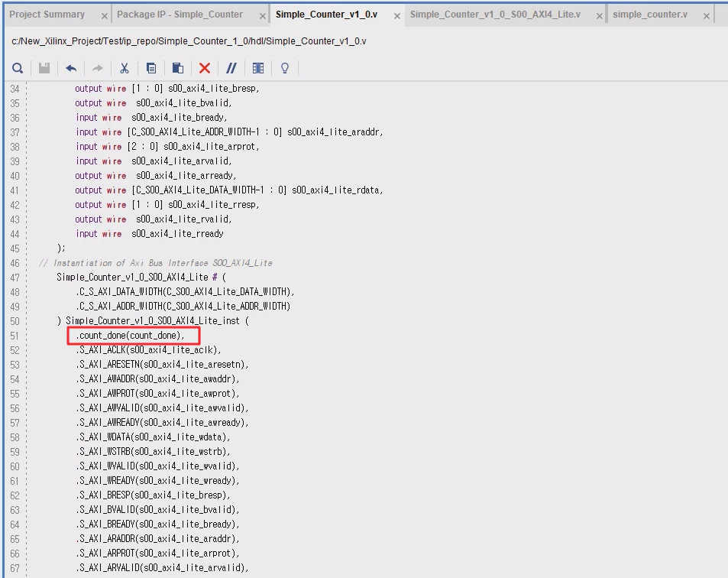Click .S_AXI_ARADDR port connection line
The image size is (728, 578).
click(158, 538)
